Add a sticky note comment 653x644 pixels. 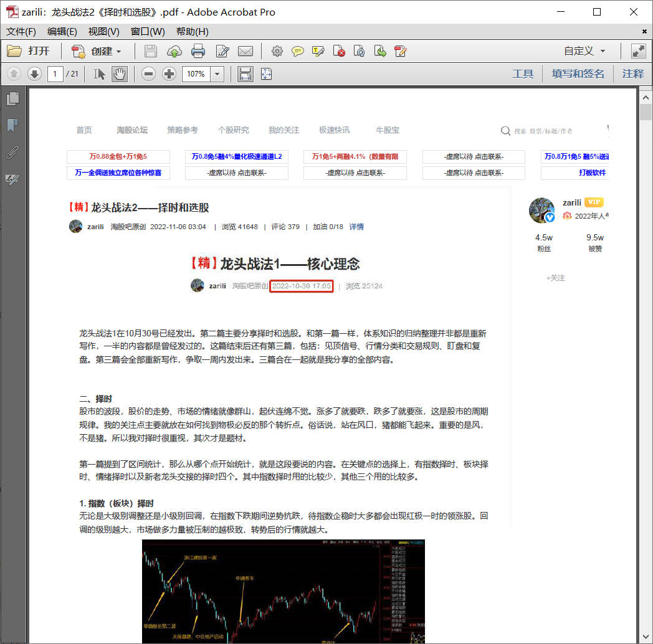(297, 51)
